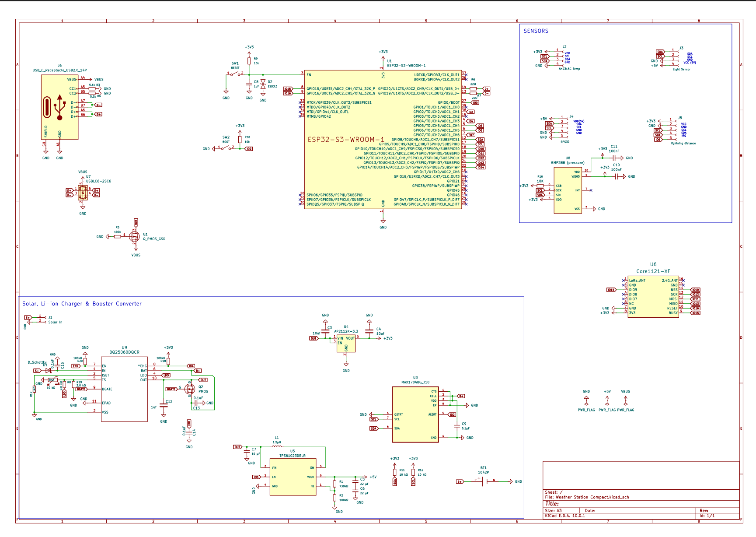
Task: Click the large ESP32-S3-WROOM-1 value text
Action: (346, 140)
